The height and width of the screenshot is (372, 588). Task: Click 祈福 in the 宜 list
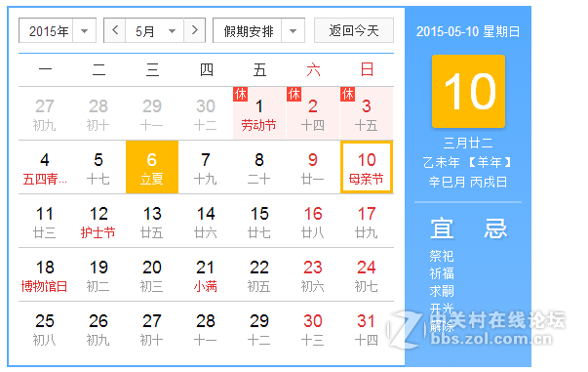(x=442, y=273)
